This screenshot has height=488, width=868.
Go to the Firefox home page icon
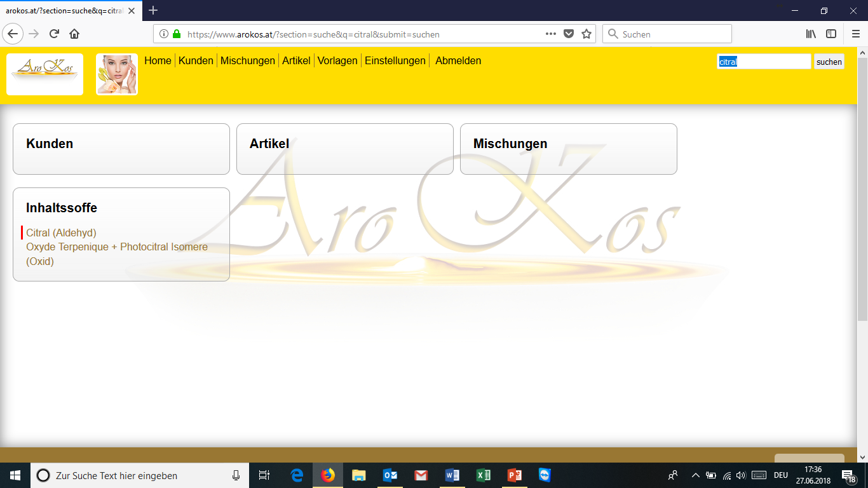coord(74,34)
